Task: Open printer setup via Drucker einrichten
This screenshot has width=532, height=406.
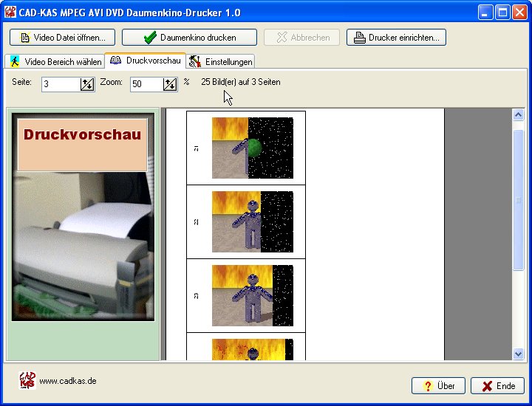Action: click(396, 37)
